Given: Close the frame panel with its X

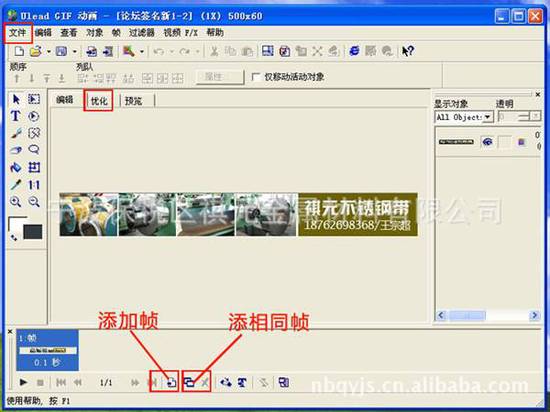Looking at the screenshot, I should click(10, 331).
